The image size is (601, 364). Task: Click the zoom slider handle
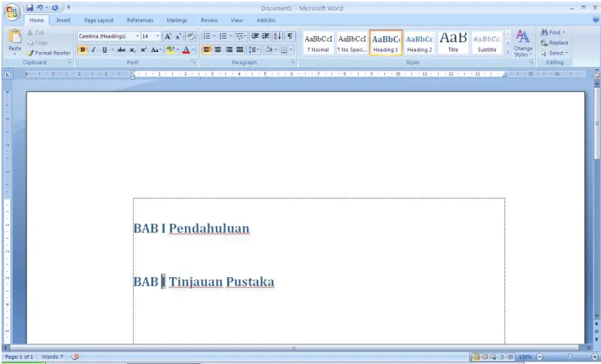pyautogui.click(x=569, y=356)
